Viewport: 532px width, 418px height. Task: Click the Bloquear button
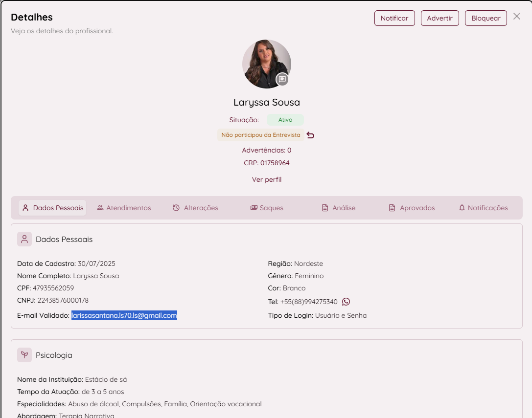(486, 18)
